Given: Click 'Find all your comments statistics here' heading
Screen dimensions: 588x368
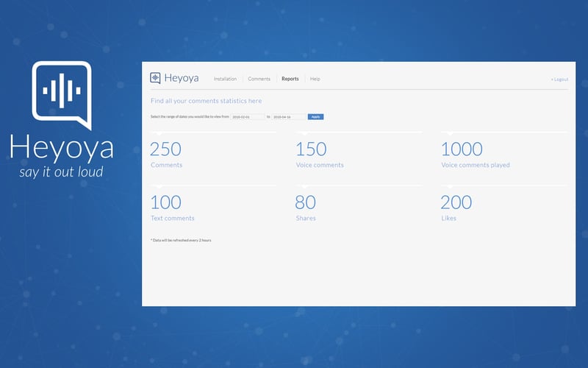Looking at the screenshot, I should tap(207, 101).
